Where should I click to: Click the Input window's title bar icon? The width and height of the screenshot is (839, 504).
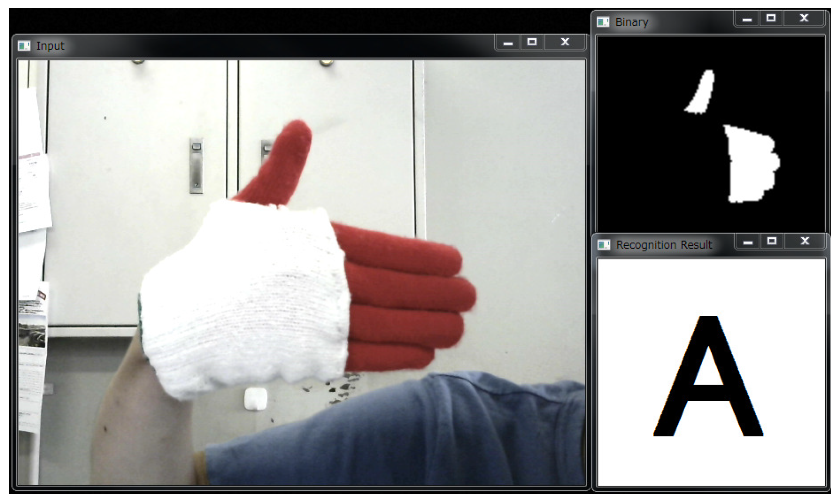24,45
